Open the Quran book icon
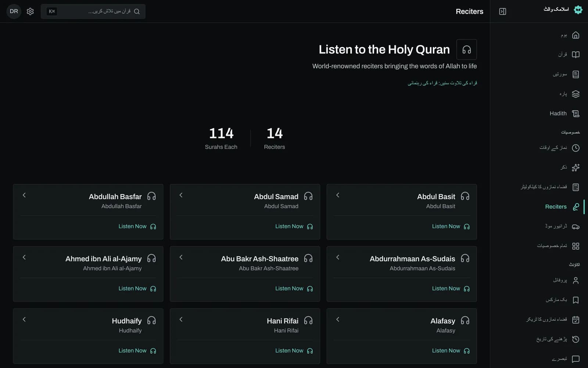The image size is (588, 368). tap(576, 54)
